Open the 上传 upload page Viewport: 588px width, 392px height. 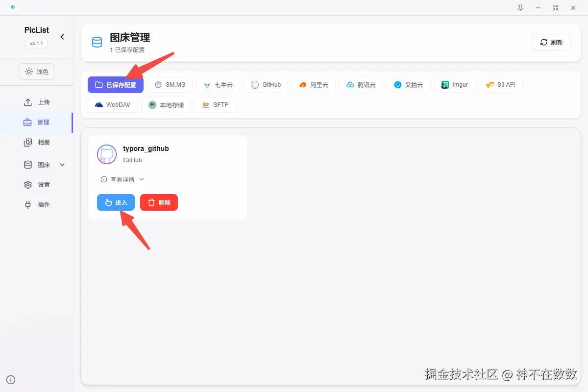click(x=36, y=102)
